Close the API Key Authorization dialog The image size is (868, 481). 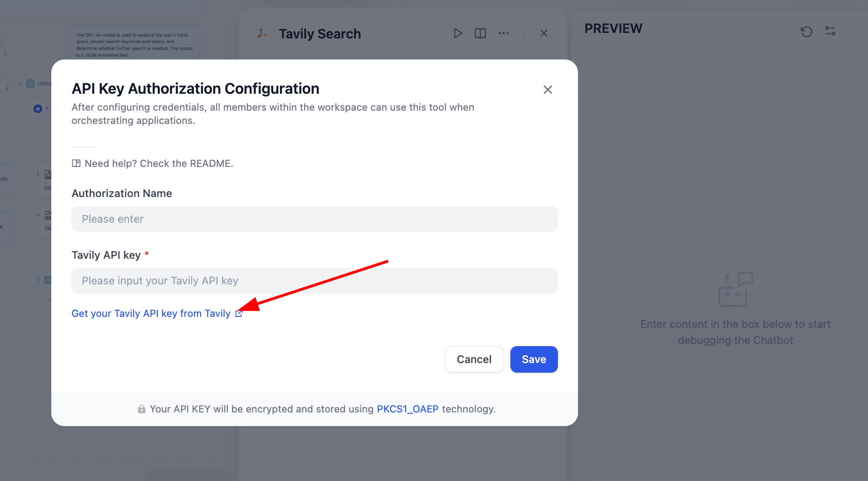click(x=547, y=90)
